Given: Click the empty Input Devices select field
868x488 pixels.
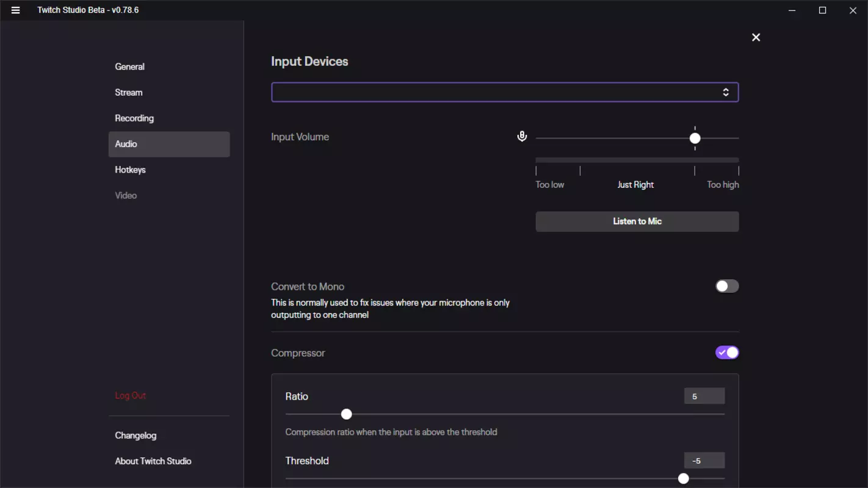Looking at the screenshot, I should 505,92.
